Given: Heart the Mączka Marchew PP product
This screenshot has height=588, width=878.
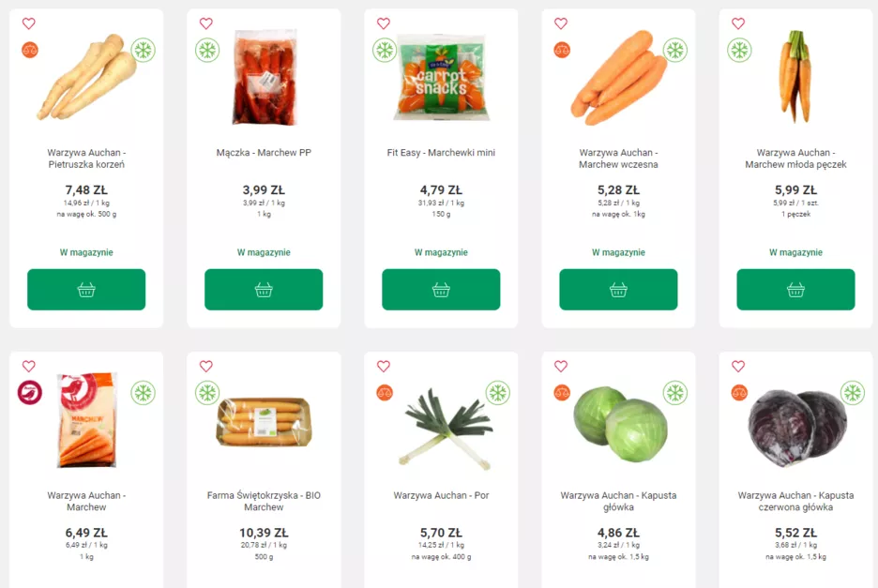Looking at the screenshot, I should point(205,23).
